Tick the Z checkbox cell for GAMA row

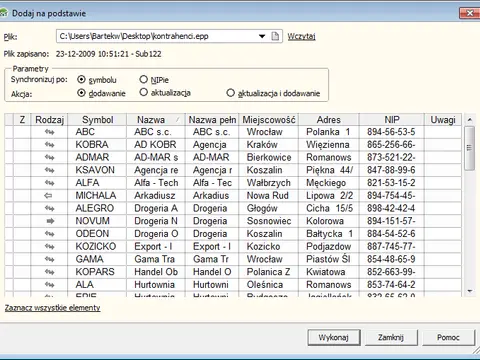click(x=22, y=259)
